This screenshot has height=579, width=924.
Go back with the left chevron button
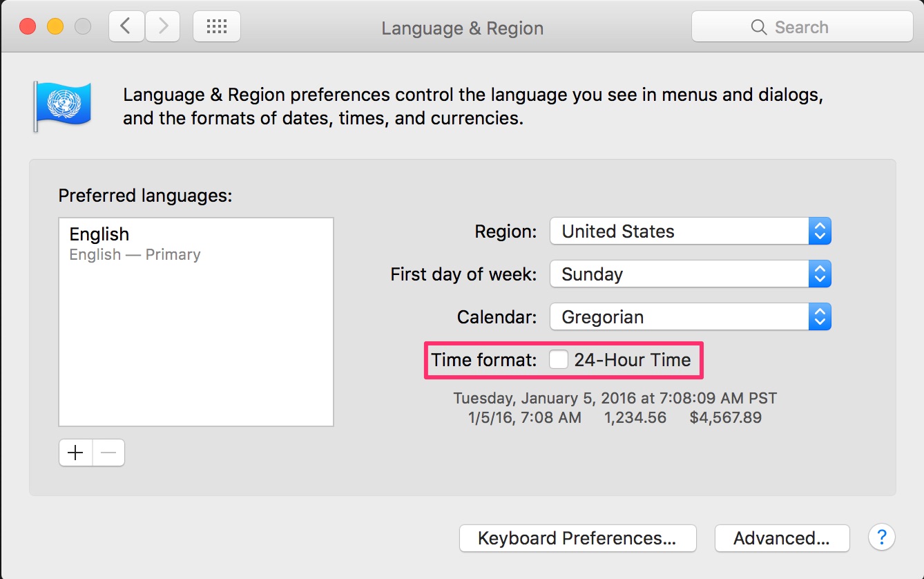pyautogui.click(x=126, y=27)
